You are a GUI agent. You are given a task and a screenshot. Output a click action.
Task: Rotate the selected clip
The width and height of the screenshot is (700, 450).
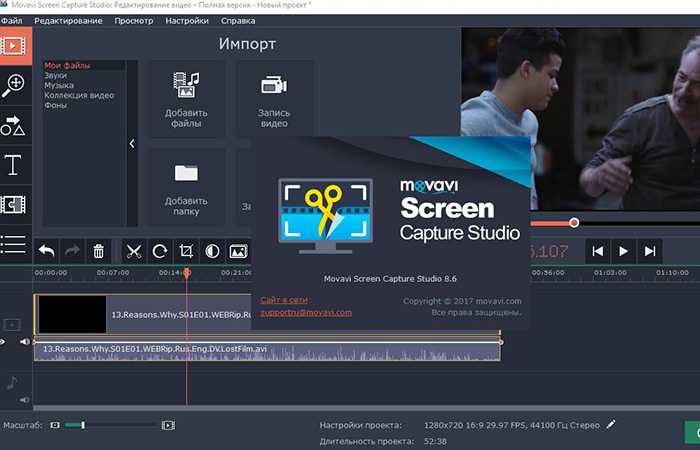click(160, 251)
